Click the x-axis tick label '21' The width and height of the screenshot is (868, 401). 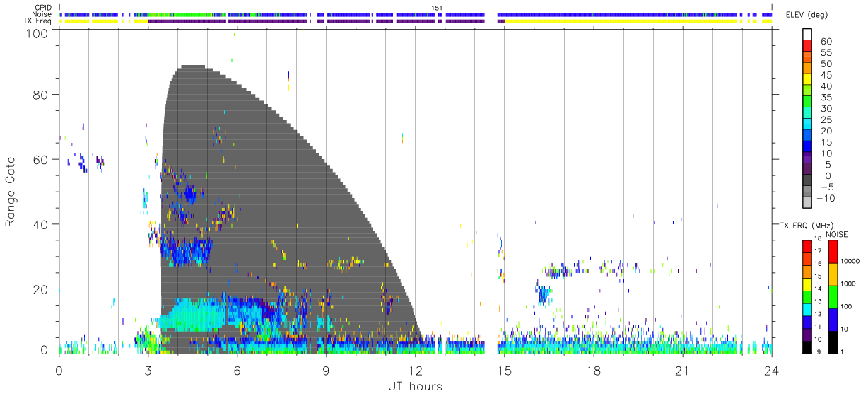[x=682, y=371]
